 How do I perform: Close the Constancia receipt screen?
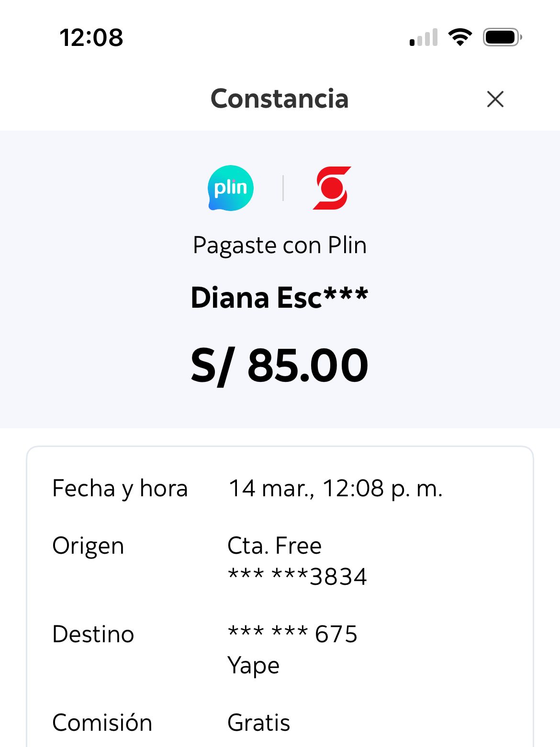point(495,99)
